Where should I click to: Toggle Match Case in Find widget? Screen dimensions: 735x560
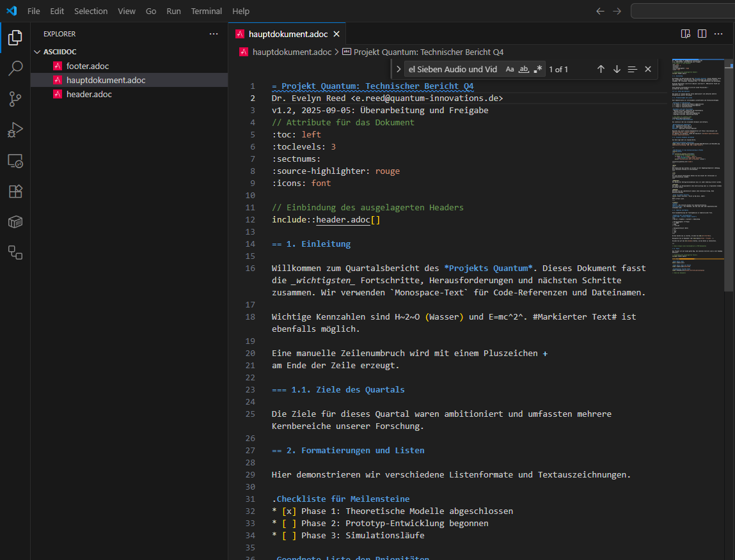(x=509, y=69)
